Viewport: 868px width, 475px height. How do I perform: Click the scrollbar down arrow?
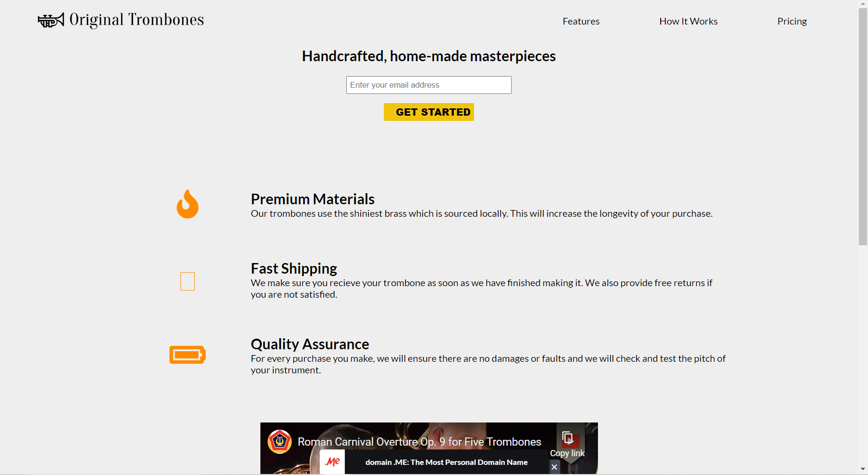863,469
